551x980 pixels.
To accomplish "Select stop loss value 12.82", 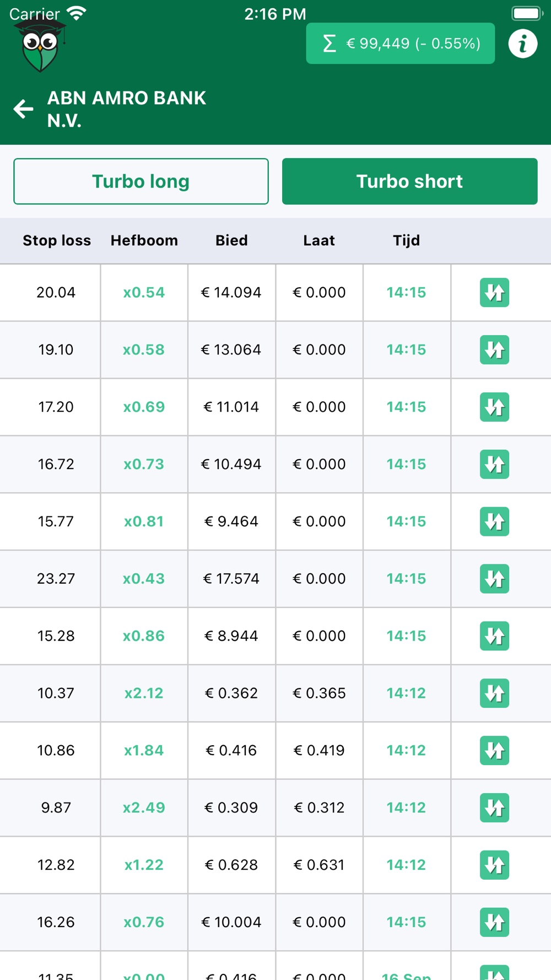I will (x=56, y=866).
